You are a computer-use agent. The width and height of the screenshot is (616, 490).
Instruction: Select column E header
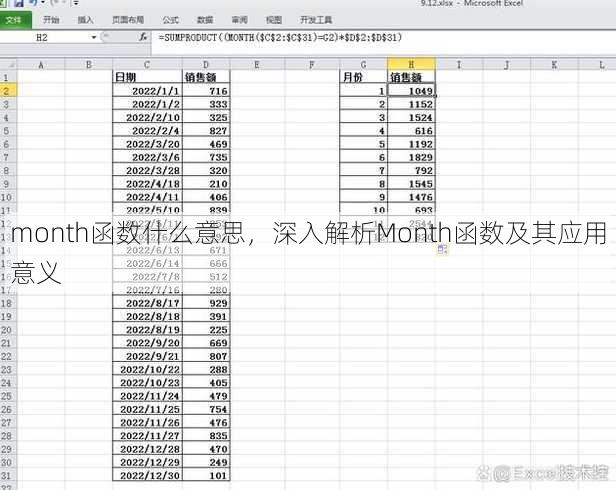(x=257, y=64)
